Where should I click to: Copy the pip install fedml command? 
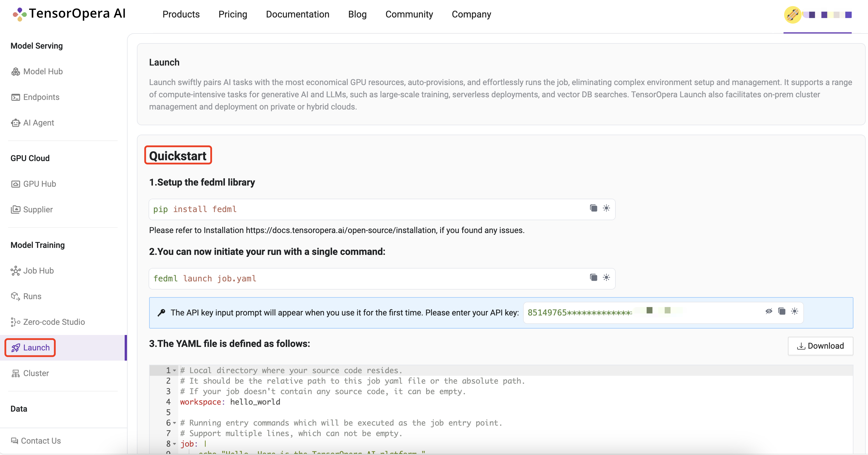click(593, 208)
